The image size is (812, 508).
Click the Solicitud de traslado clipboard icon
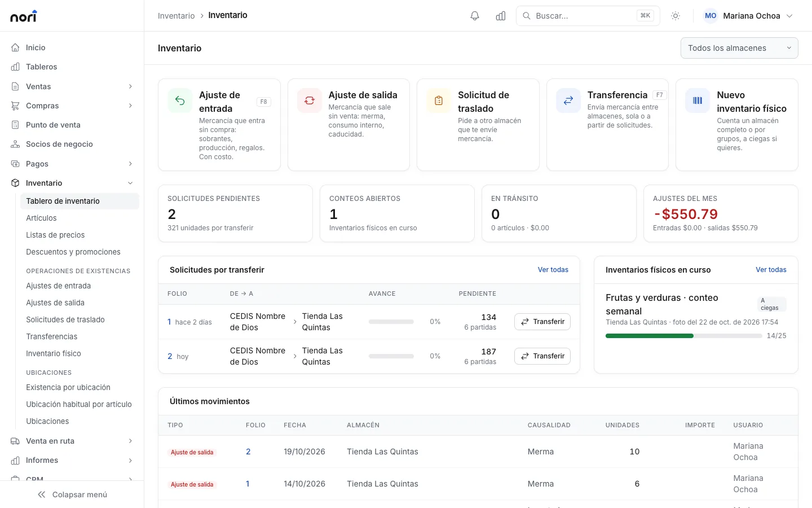(x=439, y=100)
